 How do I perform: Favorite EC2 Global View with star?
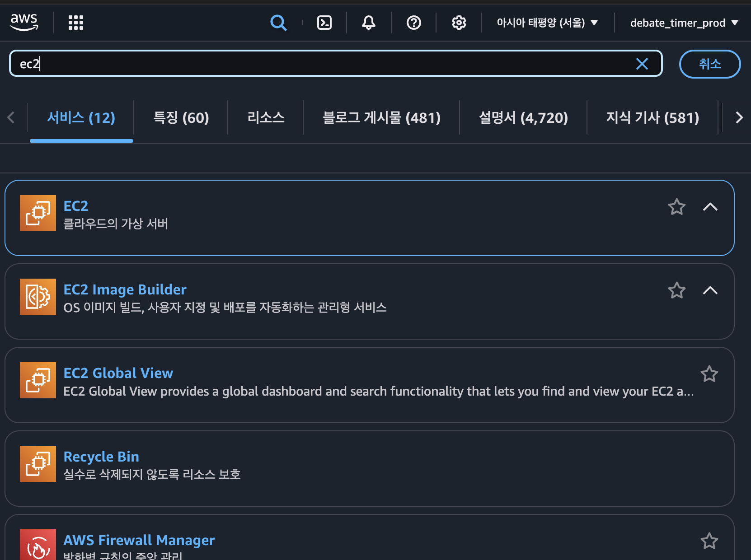point(709,374)
